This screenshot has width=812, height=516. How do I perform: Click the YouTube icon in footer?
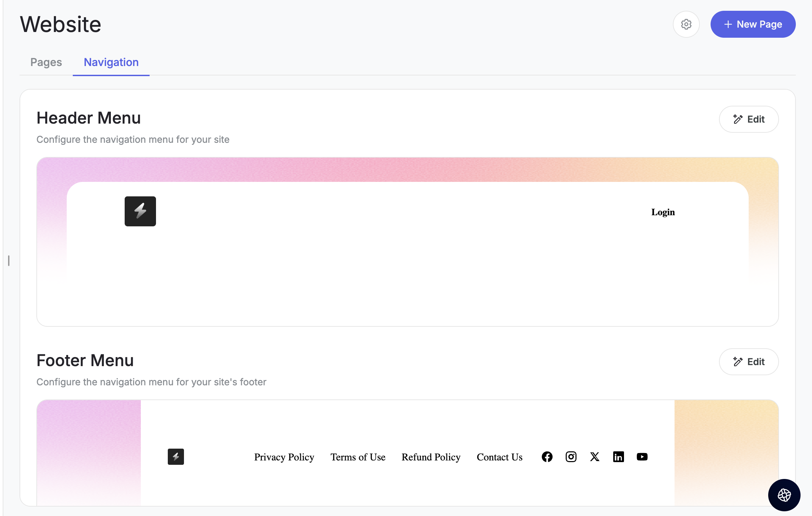[x=642, y=457]
